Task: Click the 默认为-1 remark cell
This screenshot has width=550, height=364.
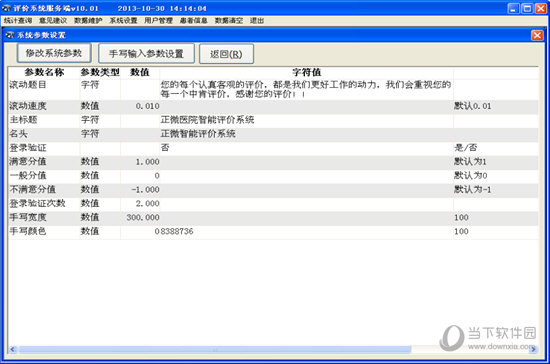Action: click(472, 189)
